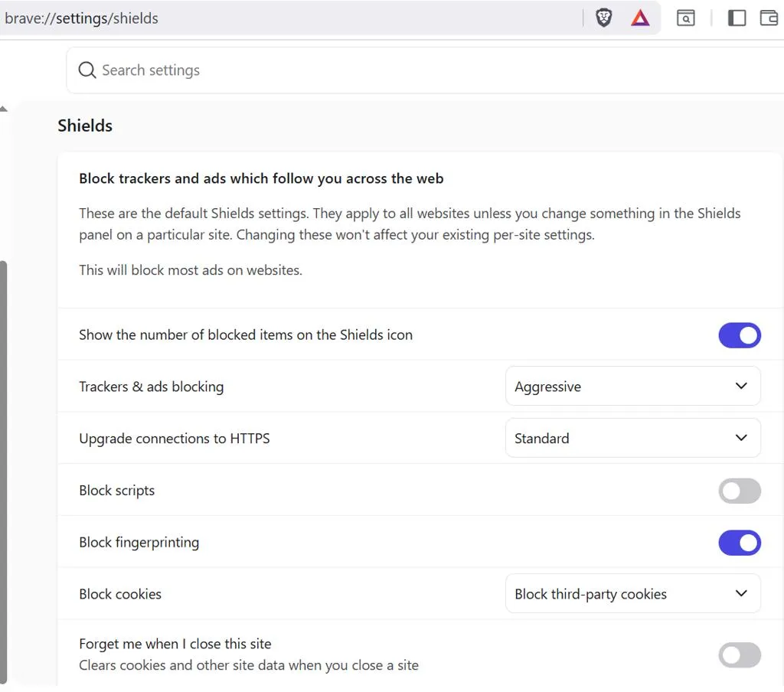Image resolution: width=784 pixels, height=692 pixels.
Task: Click the 'Block scripts' label
Action: click(x=117, y=491)
